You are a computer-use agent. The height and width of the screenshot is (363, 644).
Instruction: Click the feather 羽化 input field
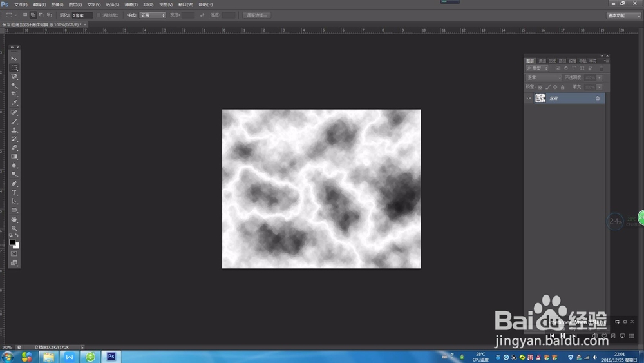coord(82,15)
